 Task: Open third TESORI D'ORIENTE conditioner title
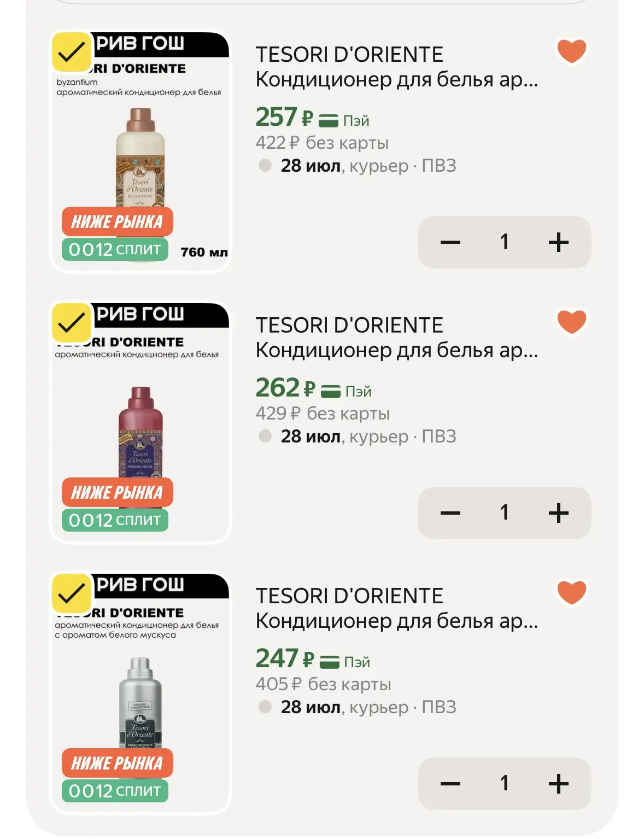coord(396,609)
